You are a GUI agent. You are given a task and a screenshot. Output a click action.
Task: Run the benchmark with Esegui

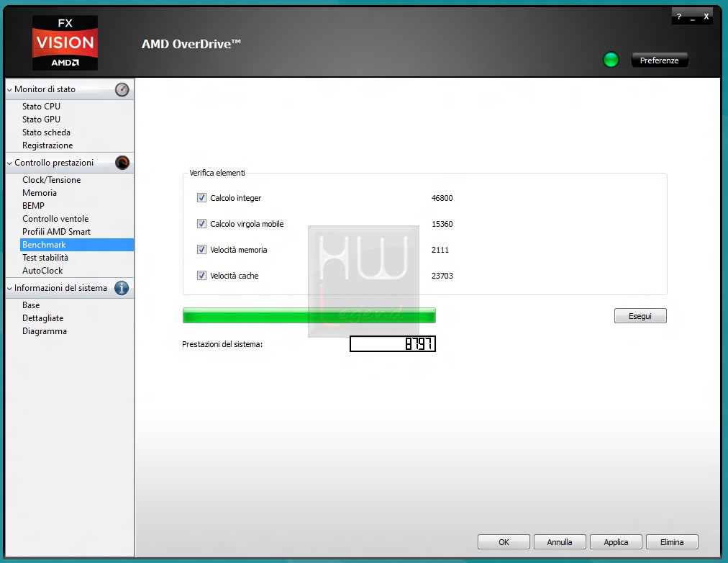640,316
